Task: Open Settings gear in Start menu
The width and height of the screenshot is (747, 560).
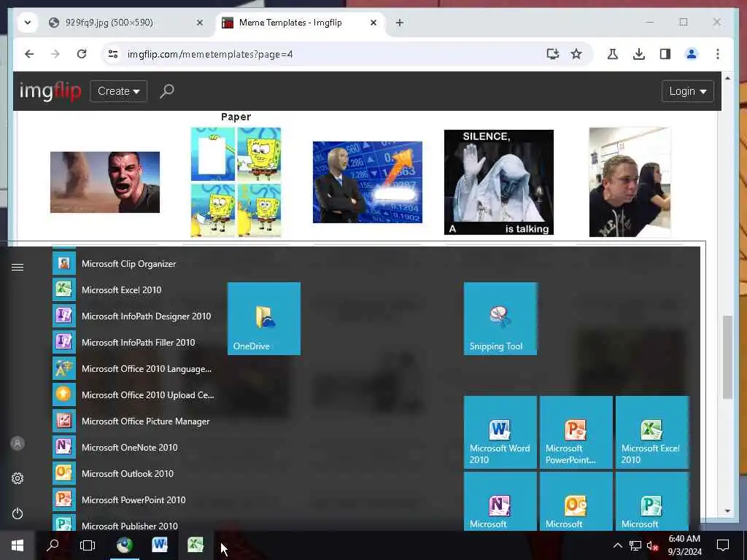Action: (18, 478)
